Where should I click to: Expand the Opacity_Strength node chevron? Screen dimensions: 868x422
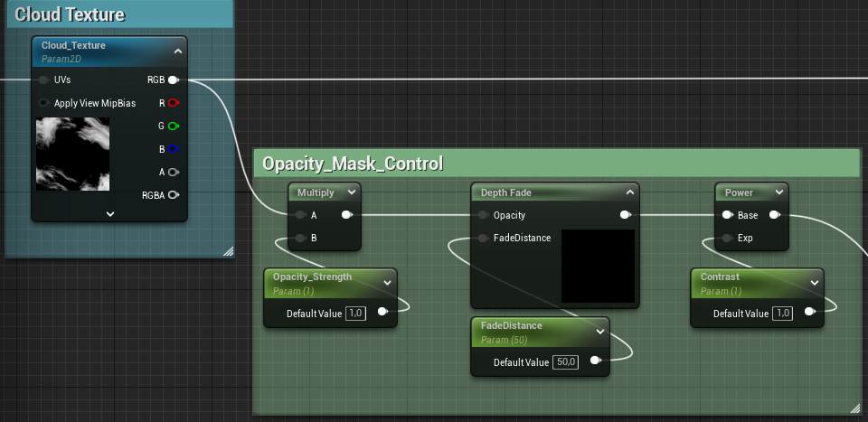(388, 283)
